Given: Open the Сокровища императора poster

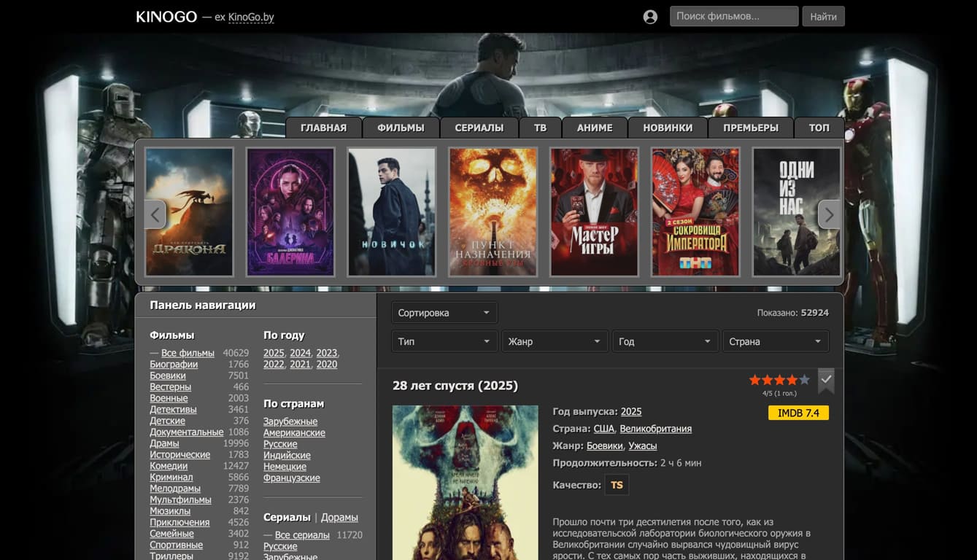Looking at the screenshot, I should (696, 212).
